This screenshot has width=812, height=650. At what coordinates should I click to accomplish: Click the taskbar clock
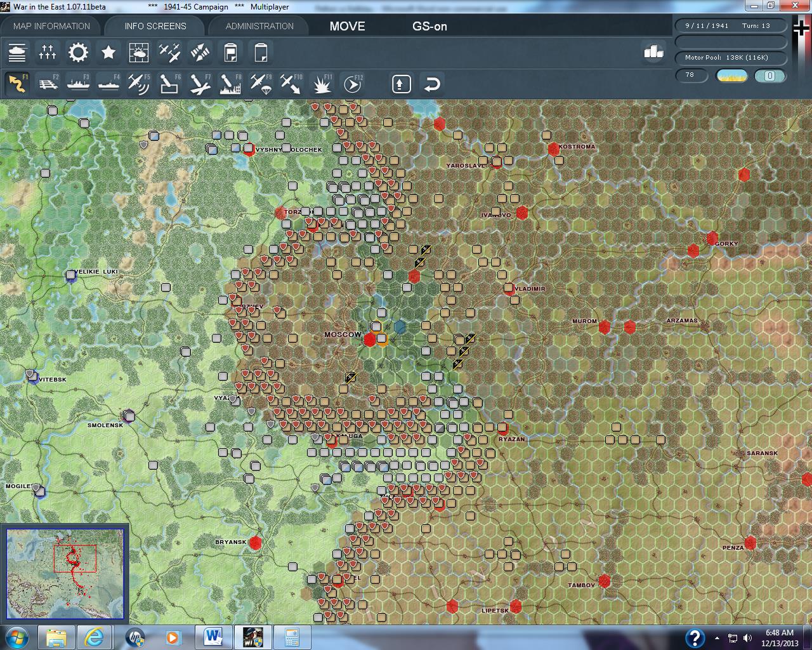779,637
